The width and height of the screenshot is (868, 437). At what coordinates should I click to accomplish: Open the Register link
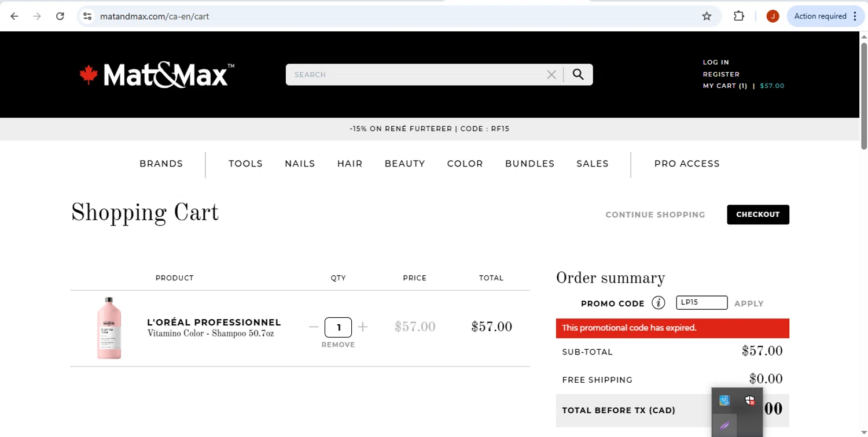click(x=721, y=74)
